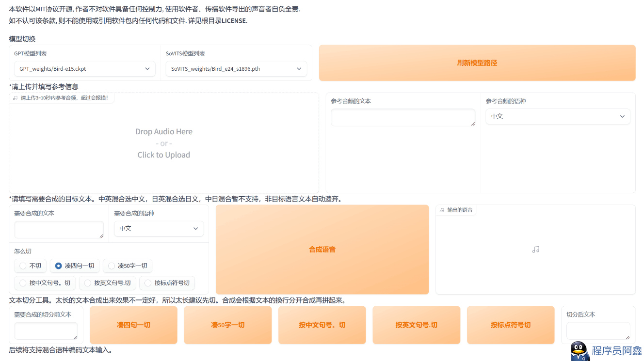Click the orange 凑50字一切 split button

pyautogui.click(x=228, y=325)
